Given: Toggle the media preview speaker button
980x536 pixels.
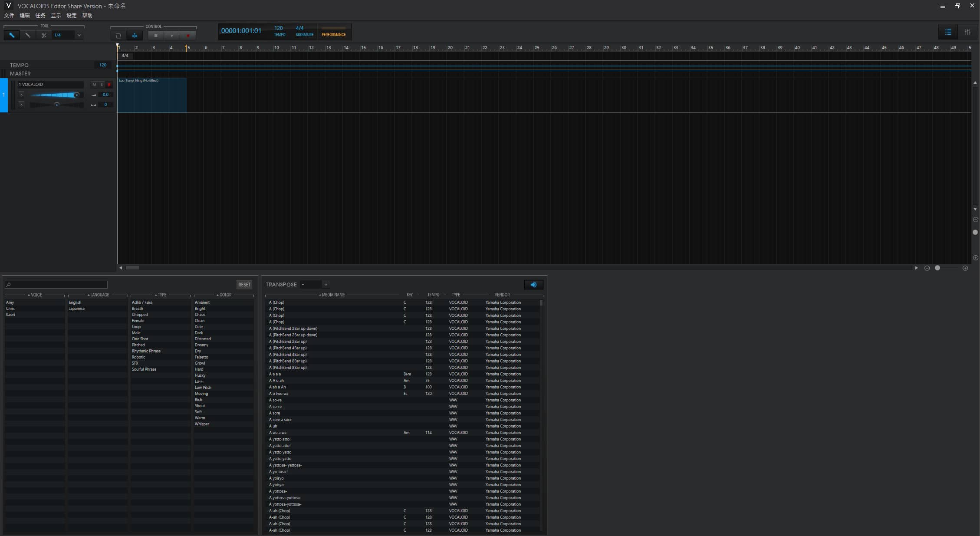Looking at the screenshot, I should click(533, 285).
